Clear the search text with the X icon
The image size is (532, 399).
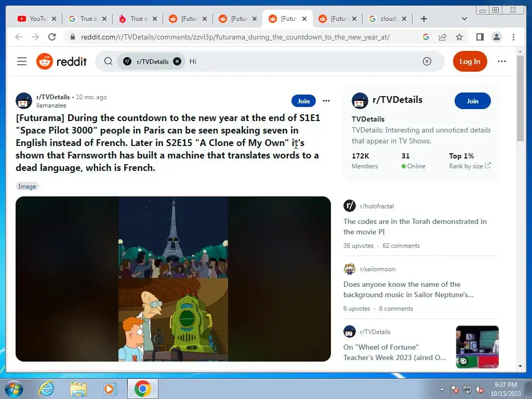click(427, 61)
